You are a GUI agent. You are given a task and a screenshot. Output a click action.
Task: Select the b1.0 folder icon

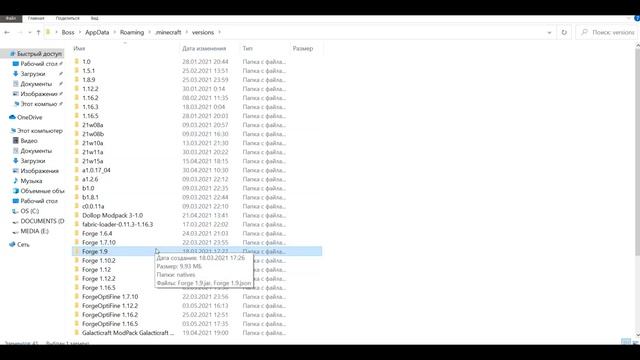pos(76,188)
